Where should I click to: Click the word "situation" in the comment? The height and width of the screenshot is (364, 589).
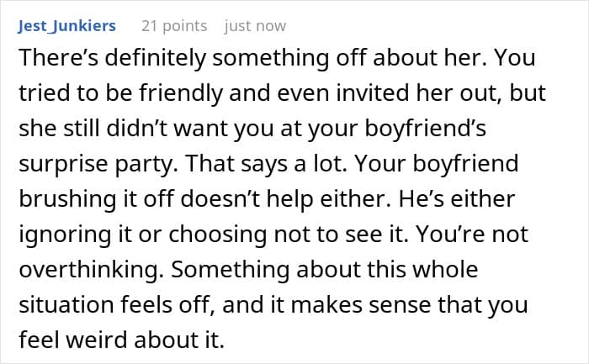[66, 305]
